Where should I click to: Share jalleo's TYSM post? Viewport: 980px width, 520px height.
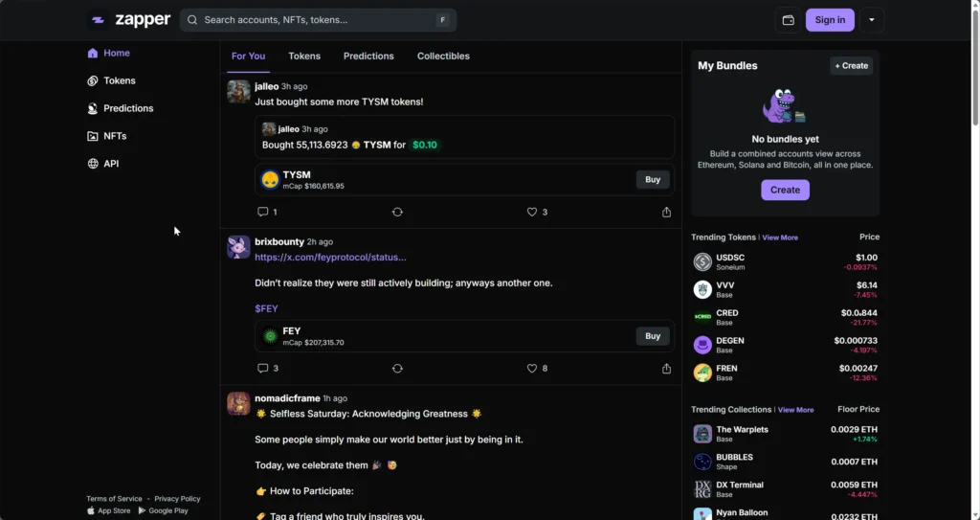pyautogui.click(x=667, y=213)
